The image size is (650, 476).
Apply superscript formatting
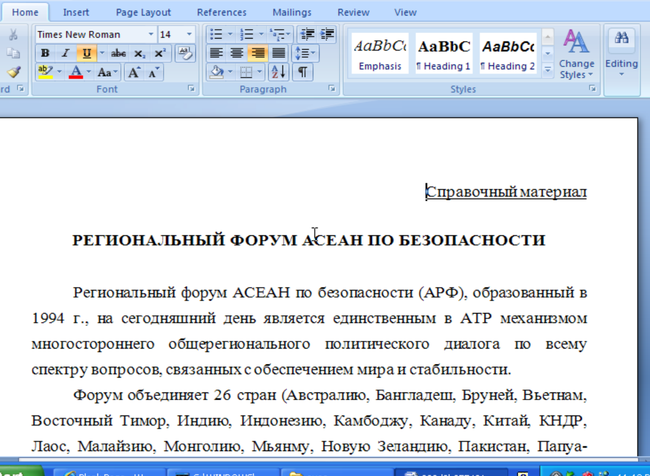click(157, 53)
